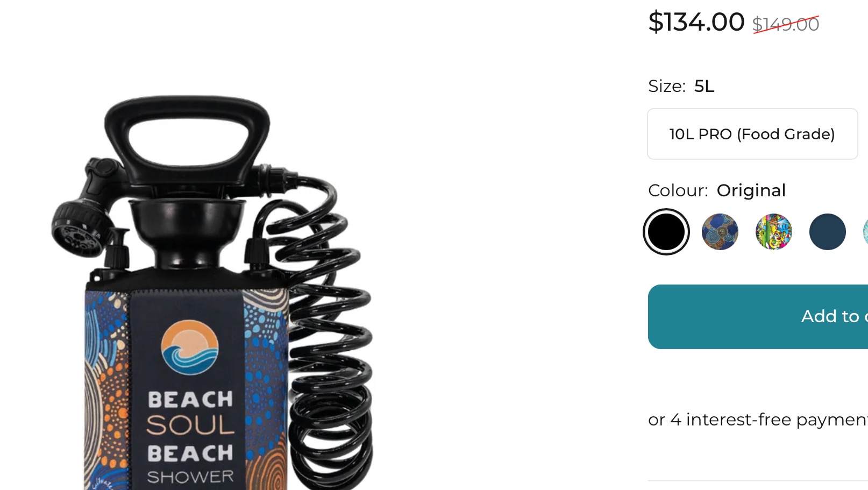Choose the partially visible teal colour swatch
Image resolution: width=868 pixels, height=490 pixels.
click(865, 232)
